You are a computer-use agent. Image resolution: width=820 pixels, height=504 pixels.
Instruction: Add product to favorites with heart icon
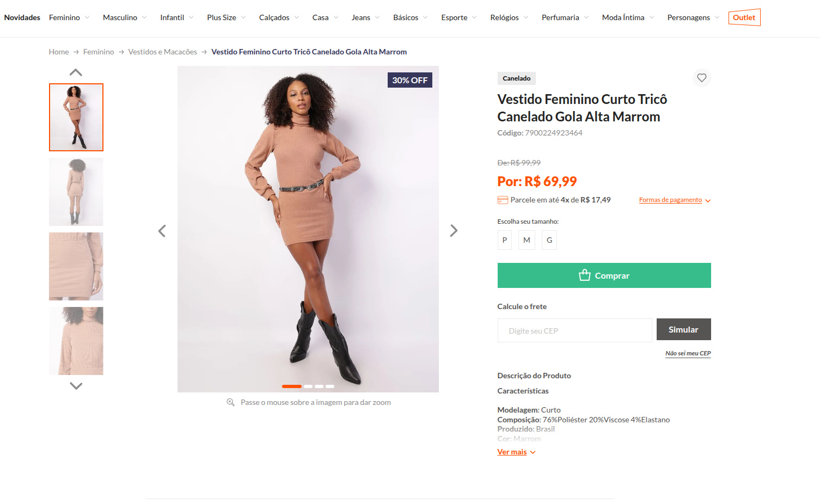(701, 78)
